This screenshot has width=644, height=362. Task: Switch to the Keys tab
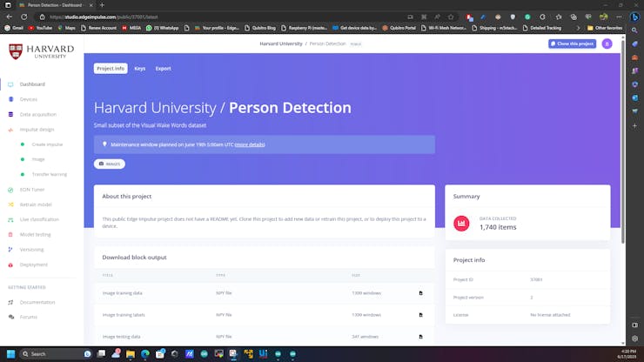[139, 69]
